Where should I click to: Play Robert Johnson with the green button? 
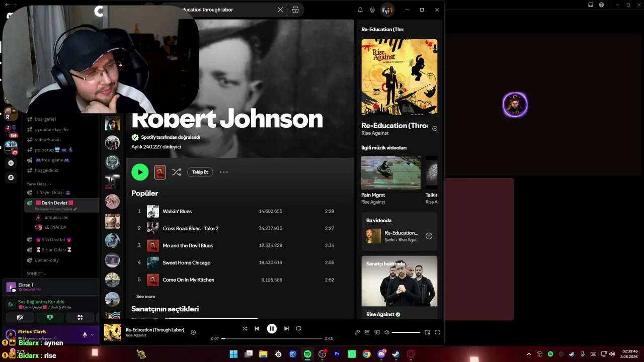(x=140, y=172)
